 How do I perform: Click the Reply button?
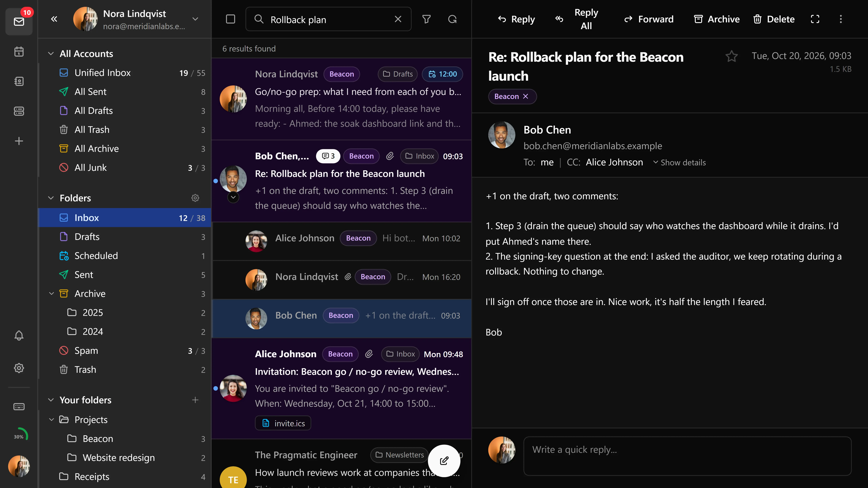[516, 19]
